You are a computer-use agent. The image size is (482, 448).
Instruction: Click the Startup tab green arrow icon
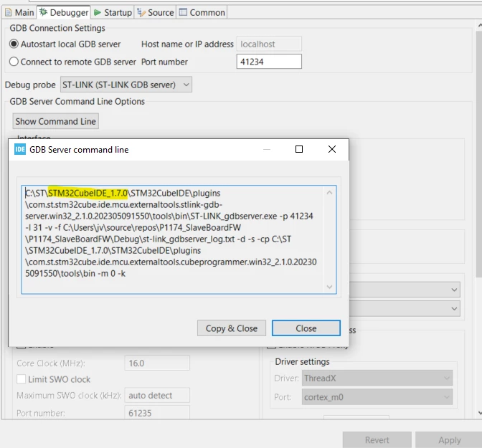click(x=98, y=13)
